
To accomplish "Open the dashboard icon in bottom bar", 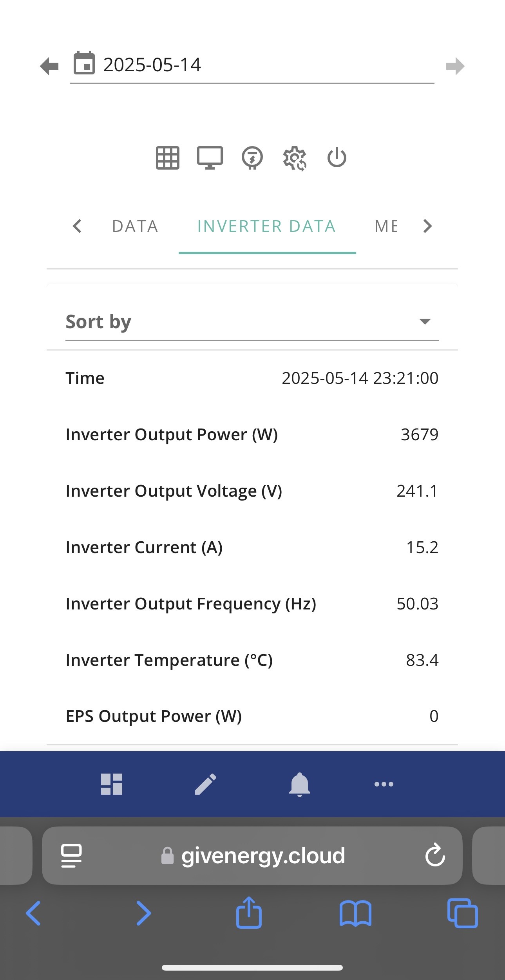I will 112,784.
